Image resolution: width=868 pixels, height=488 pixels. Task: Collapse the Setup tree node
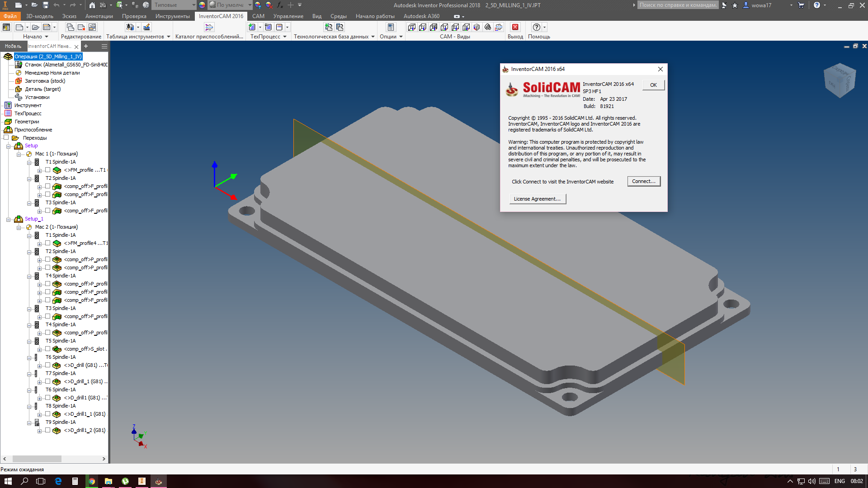9,146
